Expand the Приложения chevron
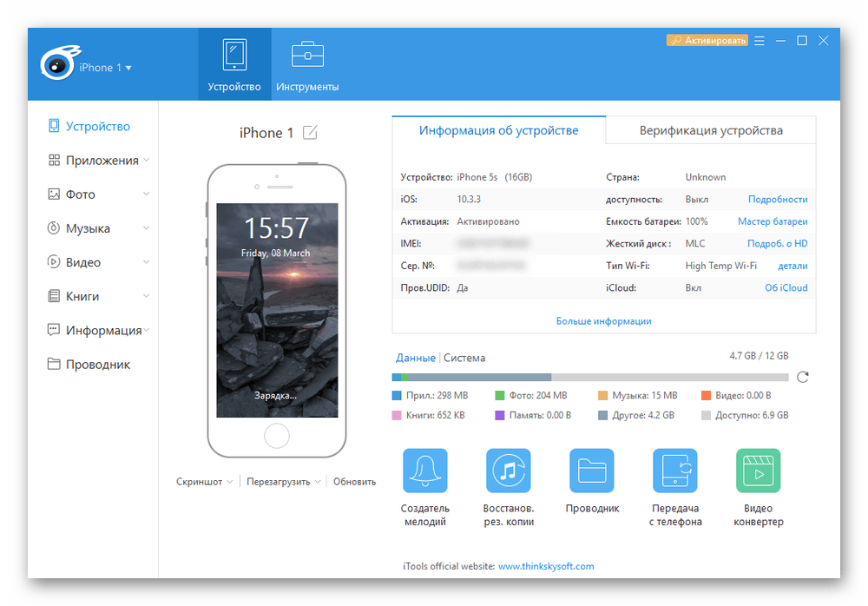868x606 pixels. coord(147,160)
